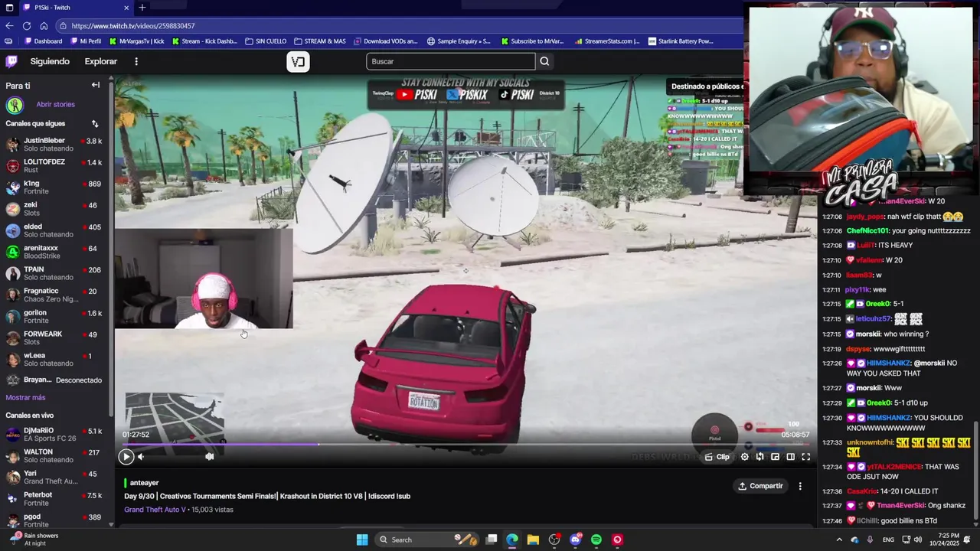Open TPAIN channel in sidebar

click(x=54, y=273)
